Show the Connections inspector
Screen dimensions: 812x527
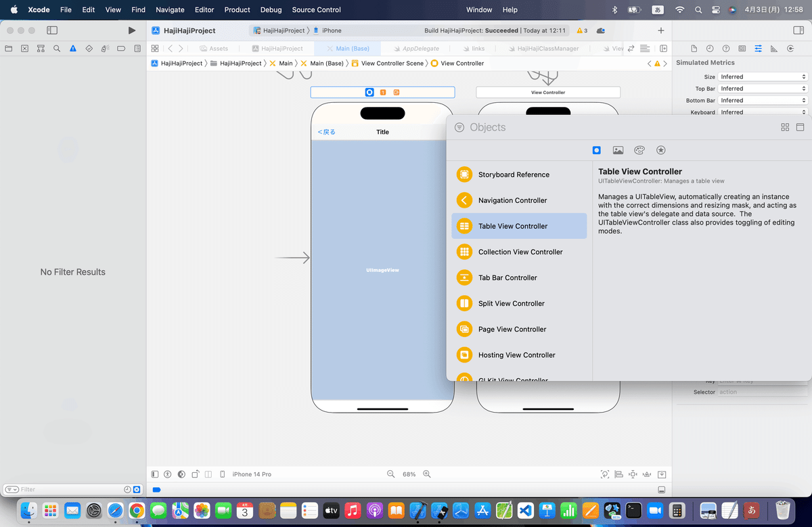point(790,49)
